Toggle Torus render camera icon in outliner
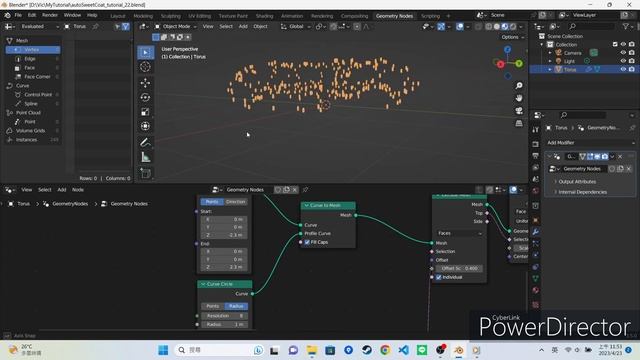 pos(632,69)
